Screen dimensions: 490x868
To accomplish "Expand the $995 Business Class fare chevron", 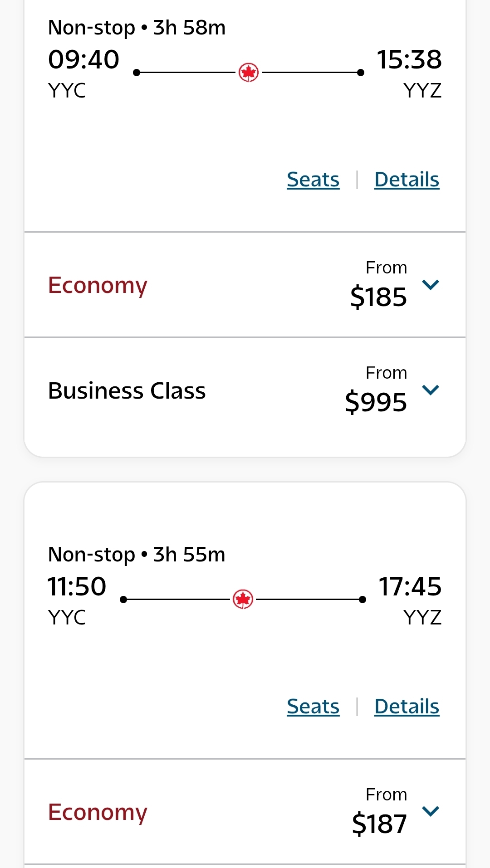I will click(431, 390).
